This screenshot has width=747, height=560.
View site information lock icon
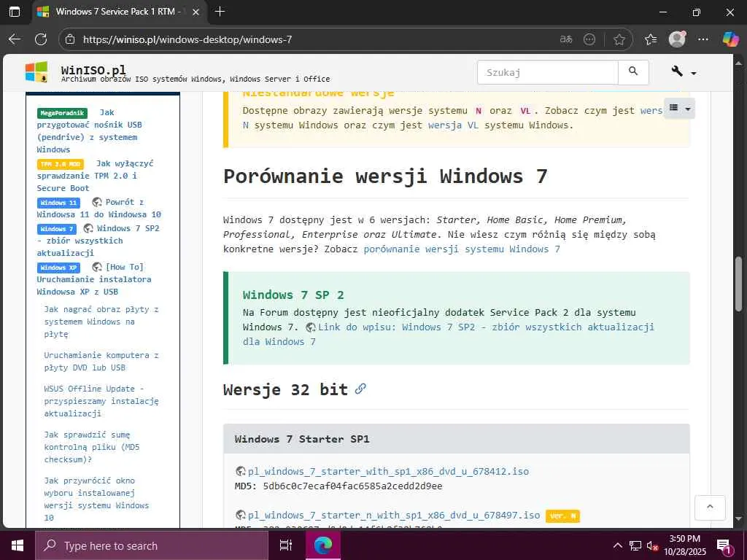tap(70, 39)
